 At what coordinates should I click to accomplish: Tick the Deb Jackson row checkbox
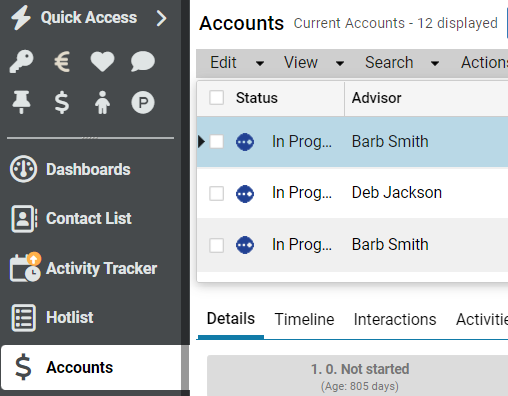coord(216,193)
